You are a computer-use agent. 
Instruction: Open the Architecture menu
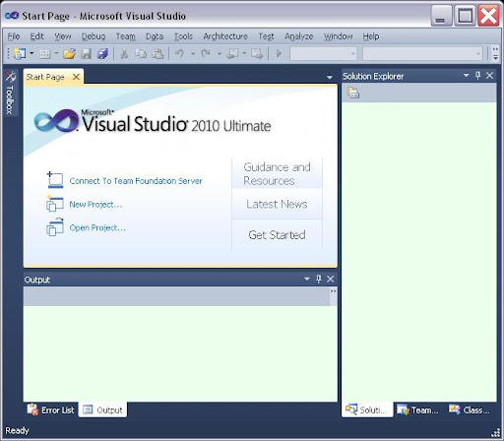[x=225, y=36]
